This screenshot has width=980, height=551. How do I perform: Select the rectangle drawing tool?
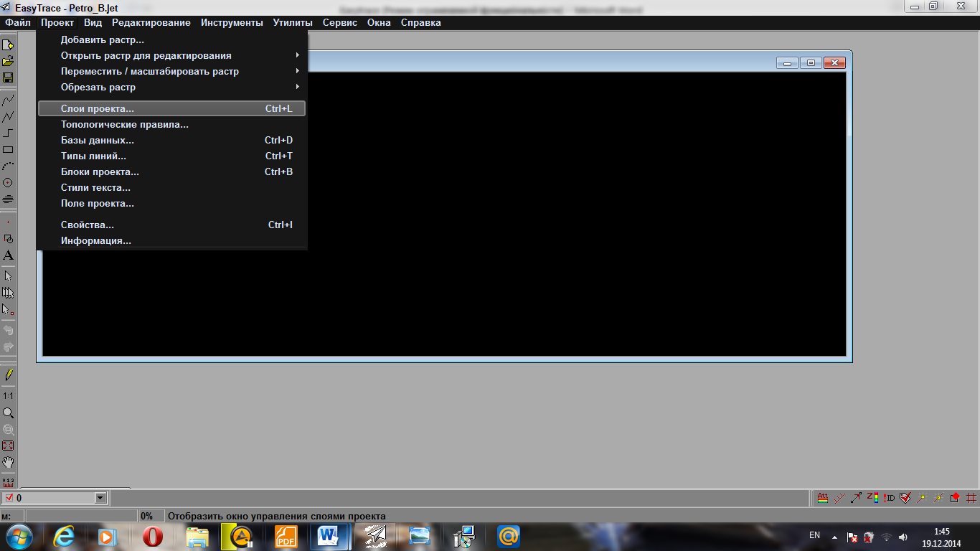8,150
